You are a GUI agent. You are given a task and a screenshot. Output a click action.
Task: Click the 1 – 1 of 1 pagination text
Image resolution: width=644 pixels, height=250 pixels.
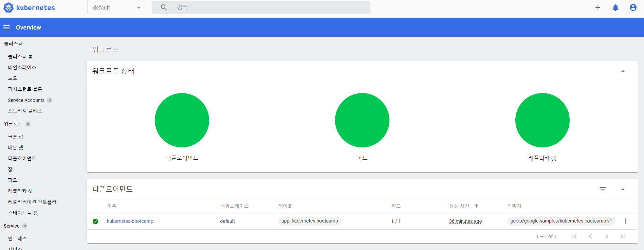point(546,236)
